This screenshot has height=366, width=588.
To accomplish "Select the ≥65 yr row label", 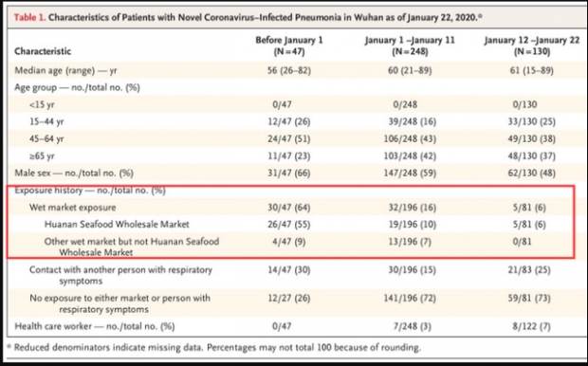I will tap(42, 156).
